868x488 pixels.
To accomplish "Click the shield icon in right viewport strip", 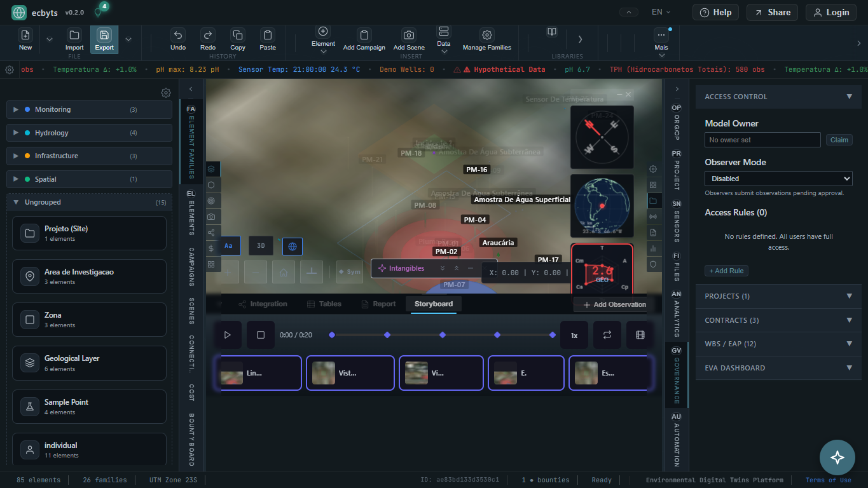I will (x=653, y=264).
